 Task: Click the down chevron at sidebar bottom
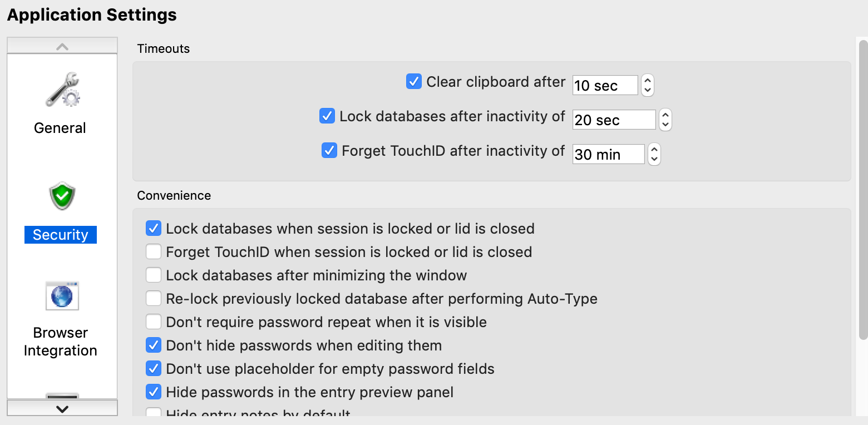tap(61, 408)
